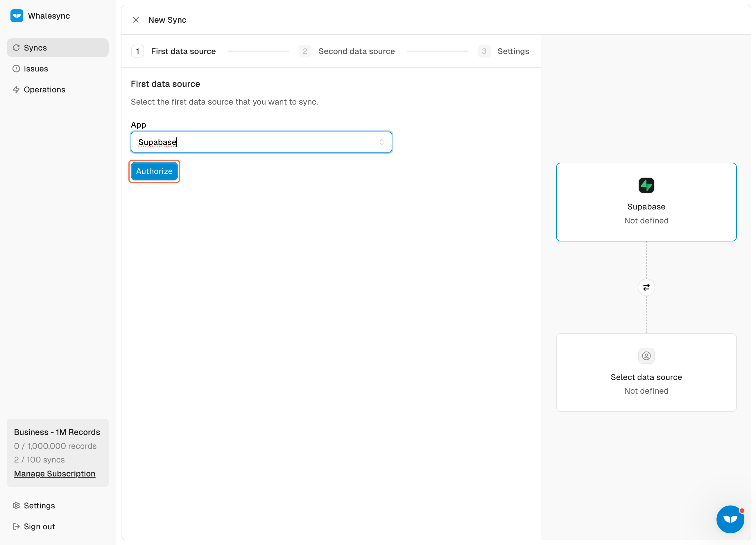Click Sign out in the sidebar
This screenshot has height=545, width=756.
point(58,527)
